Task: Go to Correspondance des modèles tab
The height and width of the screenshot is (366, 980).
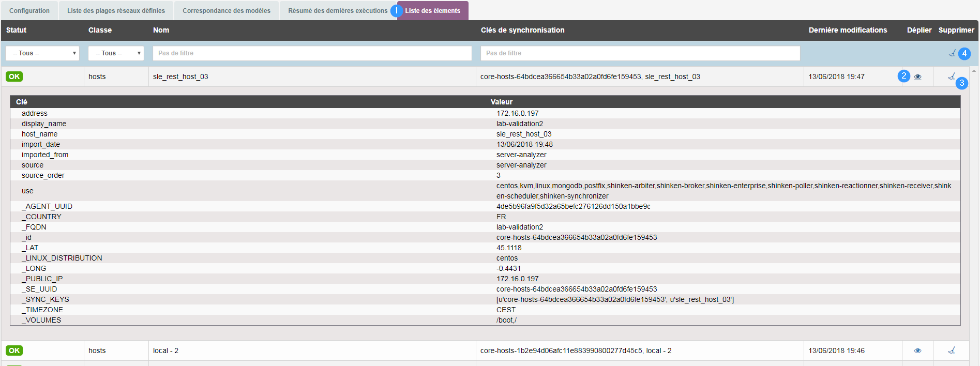Action: pyautogui.click(x=227, y=11)
